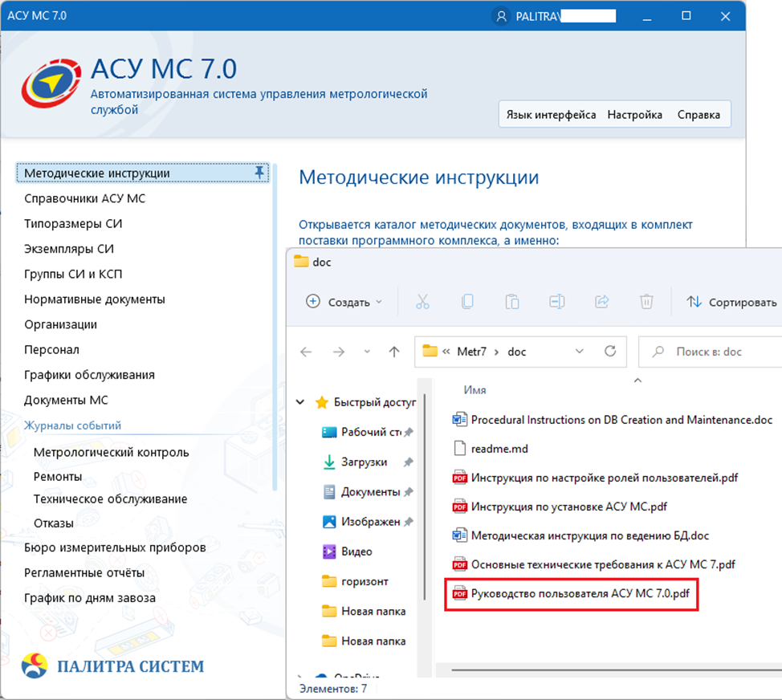Open Графики обслуживания section
This screenshot has width=782, height=700.
89,375
